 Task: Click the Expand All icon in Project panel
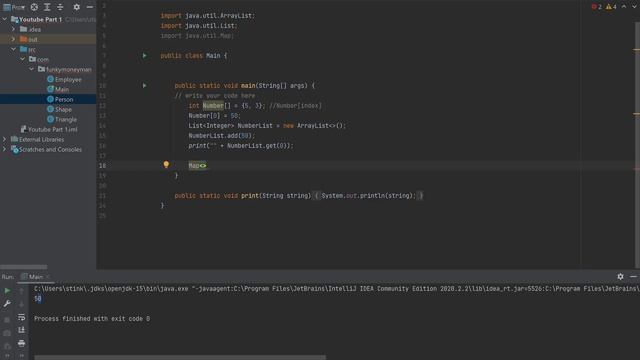click(x=47, y=7)
